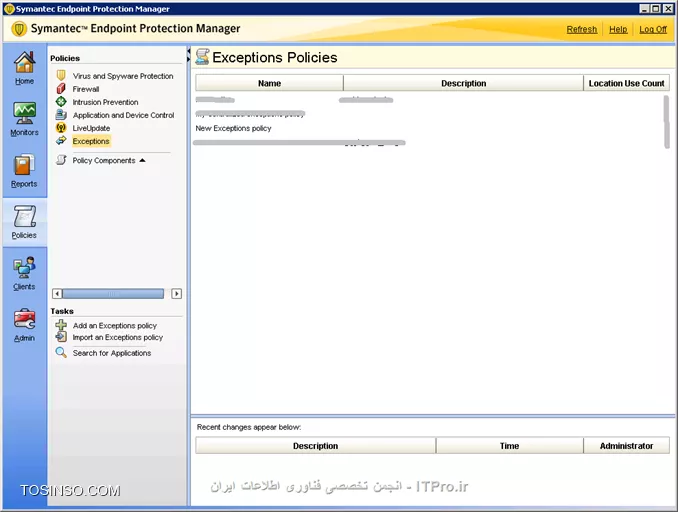The height and width of the screenshot is (512, 678).
Task: Select Application and Device Control policies
Action: (x=123, y=115)
